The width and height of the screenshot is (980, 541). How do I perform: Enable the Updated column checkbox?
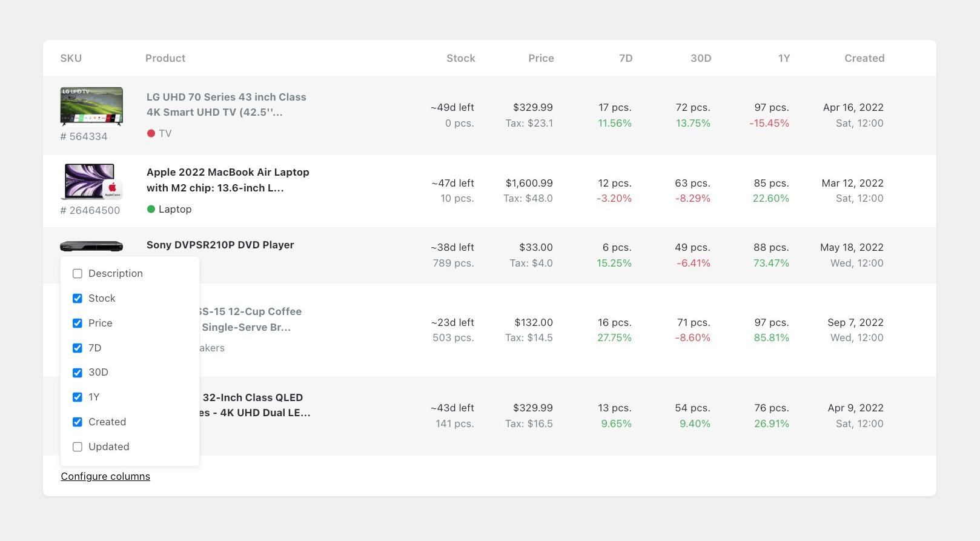(78, 447)
